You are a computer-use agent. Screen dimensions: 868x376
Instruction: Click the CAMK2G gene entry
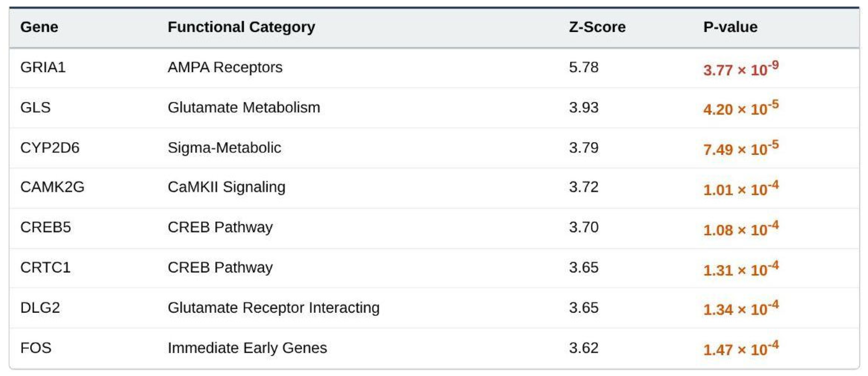coord(52,187)
